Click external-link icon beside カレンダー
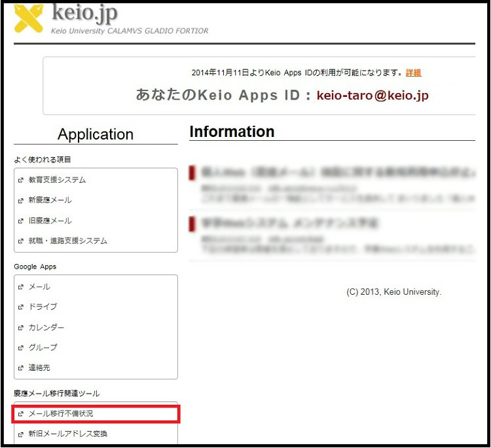The width and height of the screenshot is (491, 448). coord(21,327)
